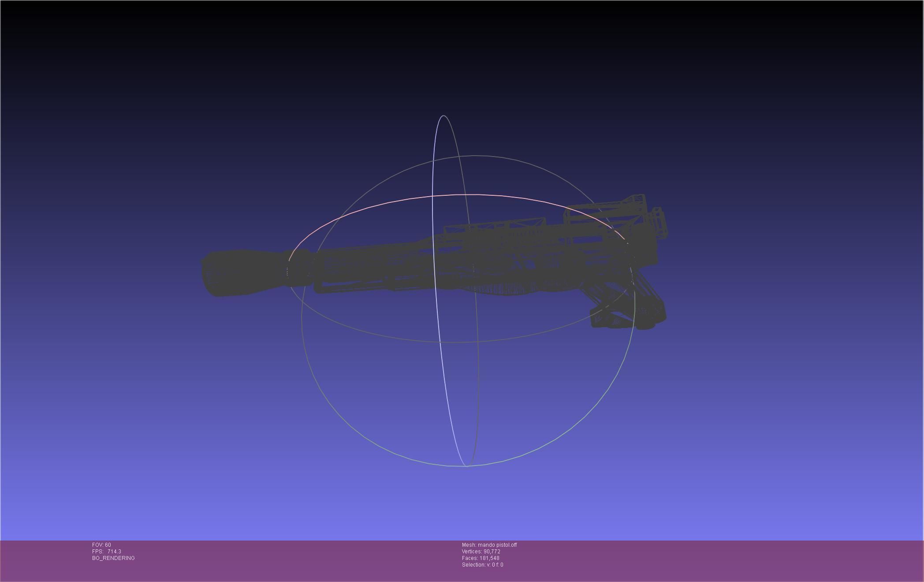Viewport: 924px width, 582px height.
Task: Click the Faces: 181,548 text
Action: 481,558
